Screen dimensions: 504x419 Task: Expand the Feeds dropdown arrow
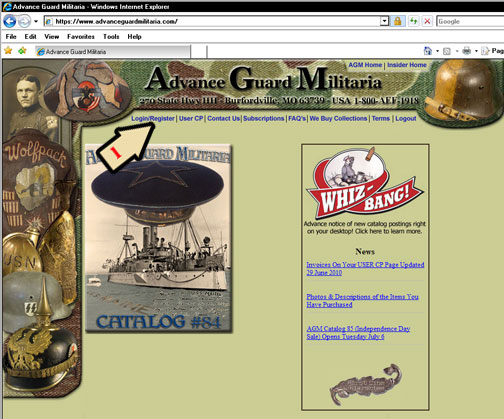pyautogui.click(x=457, y=51)
